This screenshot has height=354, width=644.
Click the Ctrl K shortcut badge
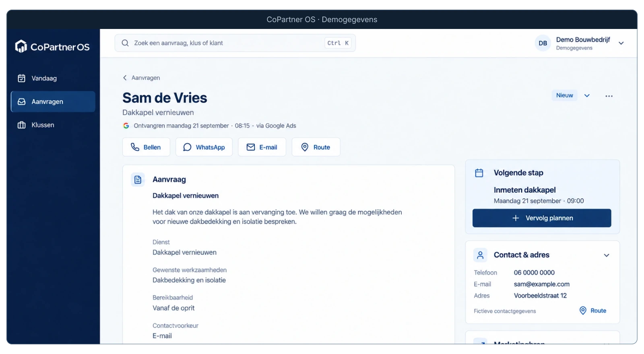(x=338, y=43)
